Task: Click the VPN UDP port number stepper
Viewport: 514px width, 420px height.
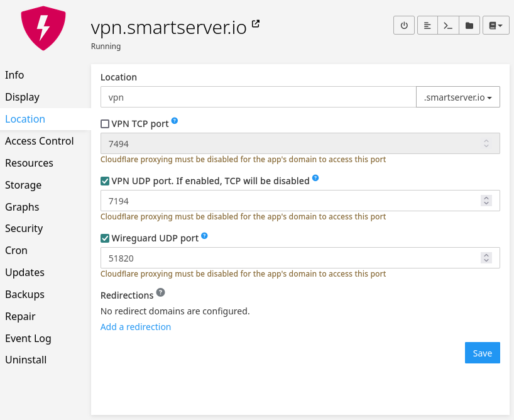Action: [486, 201]
